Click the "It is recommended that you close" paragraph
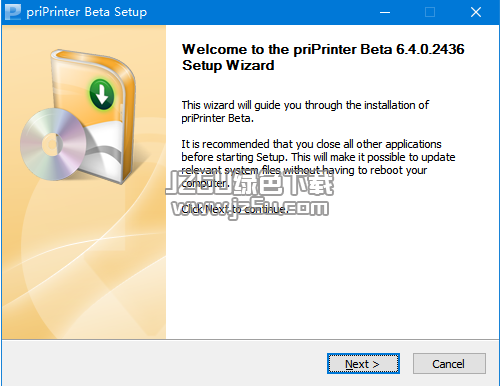 point(318,163)
